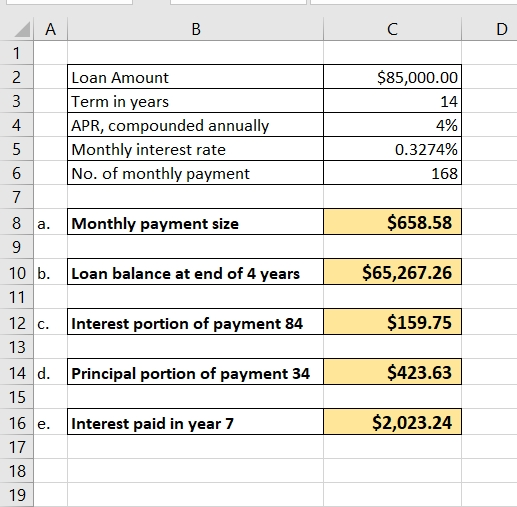Image resolution: width=517 pixels, height=507 pixels.
Task: Select row 19 header
Action: point(16,495)
